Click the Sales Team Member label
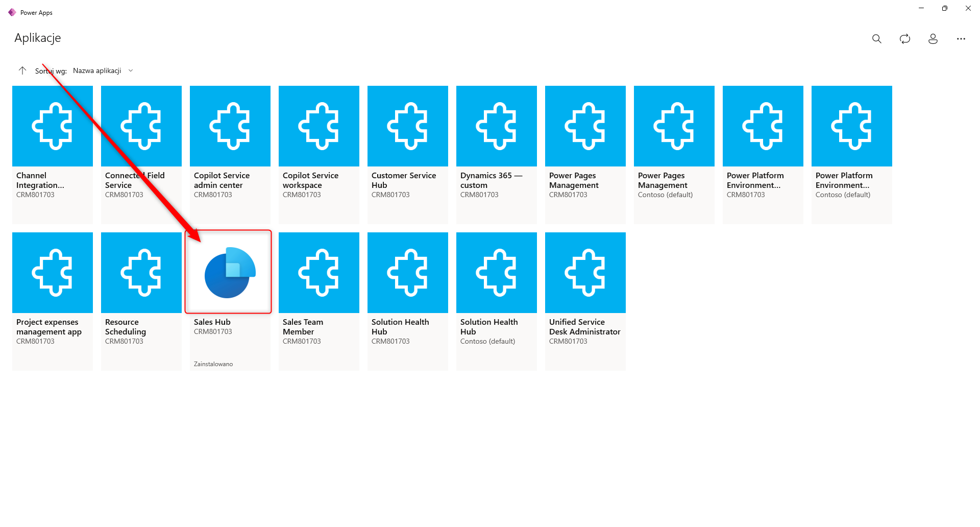The height and width of the screenshot is (527, 980). [x=303, y=327]
